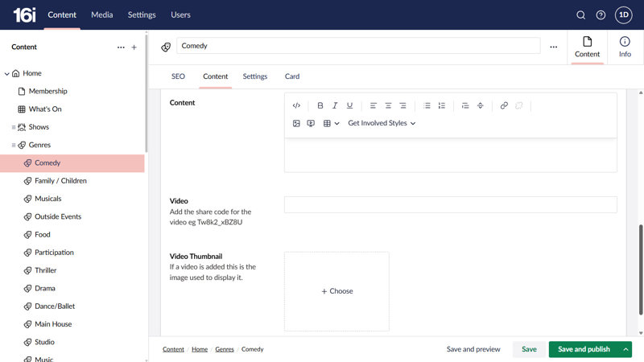The height and width of the screenshot is (362, 644).
Task: Open the source code view in editor toolbar
Action: point(296,105)
